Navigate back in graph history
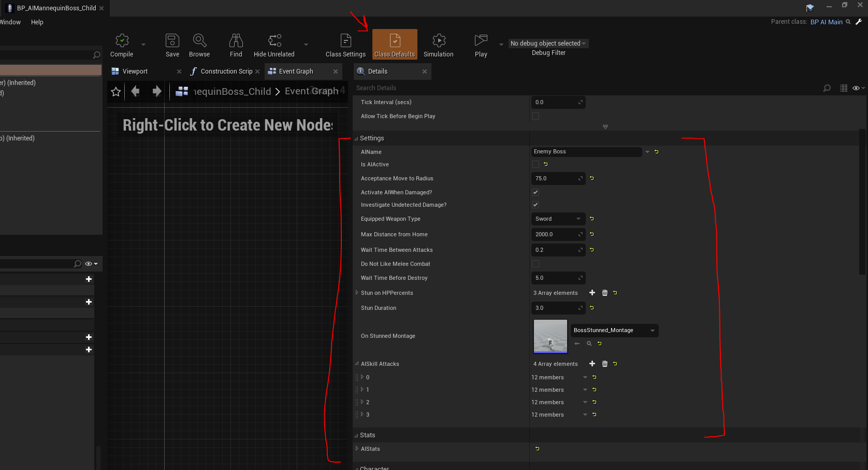 [x=136, y=92]
